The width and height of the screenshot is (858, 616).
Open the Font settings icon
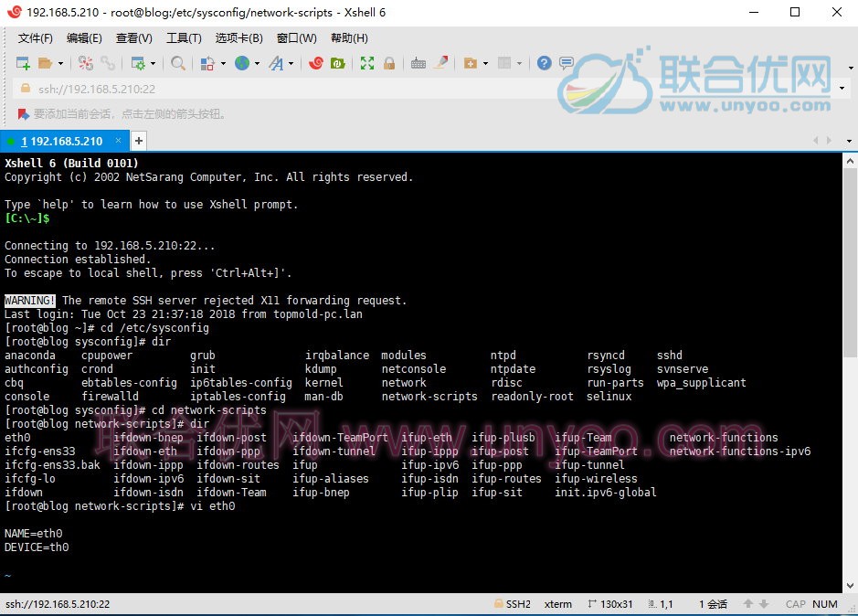click(276, 63)
